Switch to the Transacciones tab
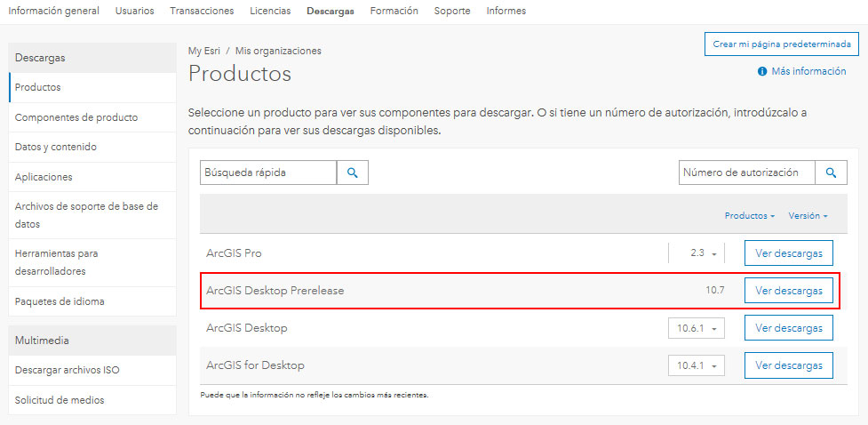This screenshot has width=868, height=425. click(202, 11)
